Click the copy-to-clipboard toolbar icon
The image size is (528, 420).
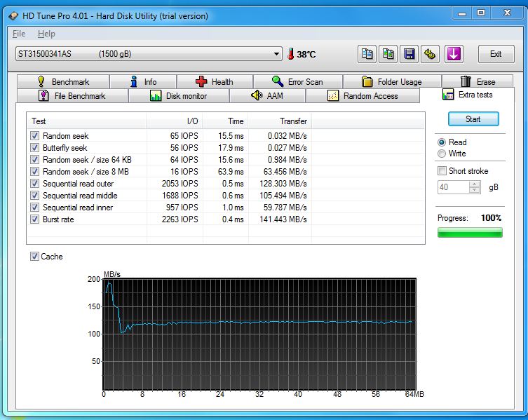[x=367, y=54]
